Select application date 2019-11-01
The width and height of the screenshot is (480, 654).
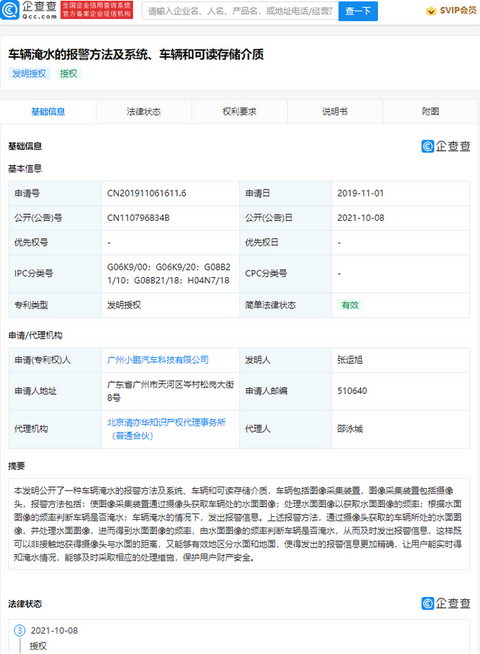[x=361, y=193]
